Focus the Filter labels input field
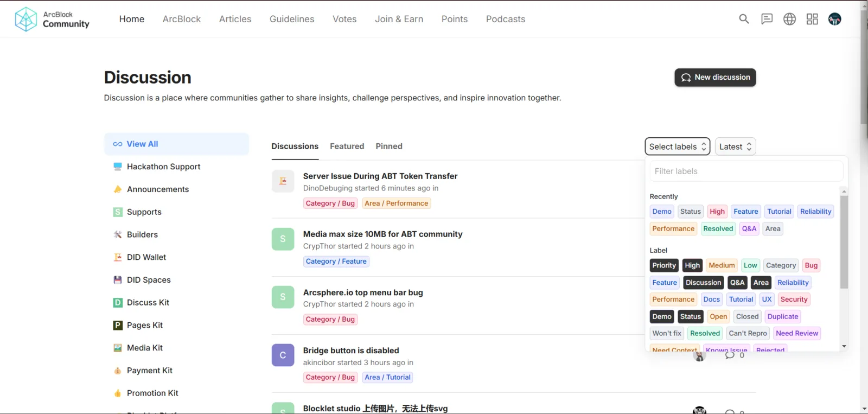 point(746,171)
